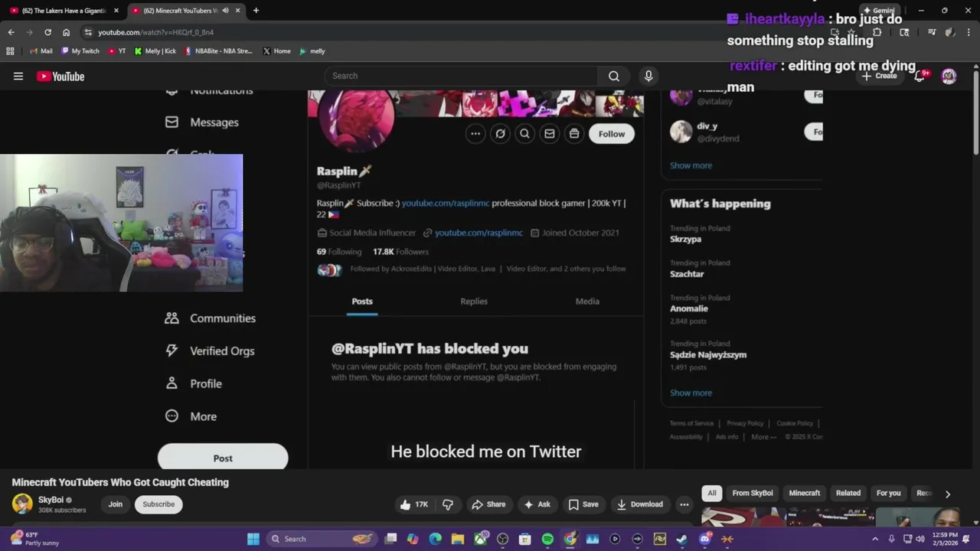Download the video

pos(640,504)
